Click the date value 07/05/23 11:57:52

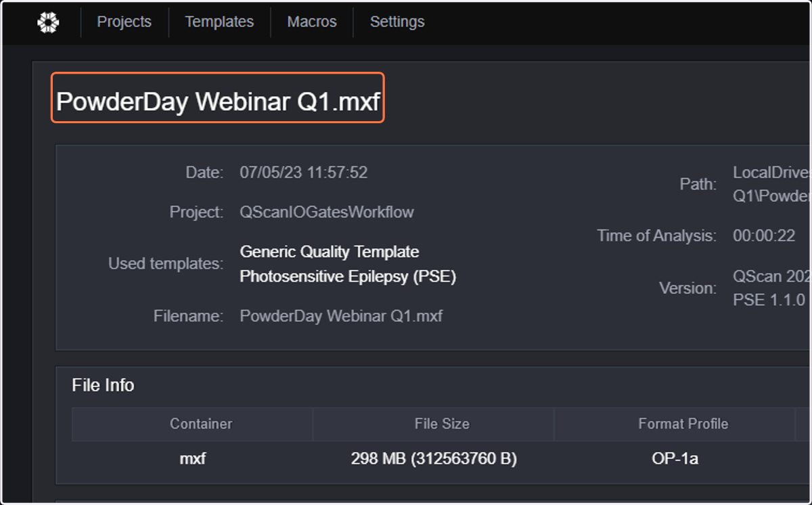pos(304,173)
